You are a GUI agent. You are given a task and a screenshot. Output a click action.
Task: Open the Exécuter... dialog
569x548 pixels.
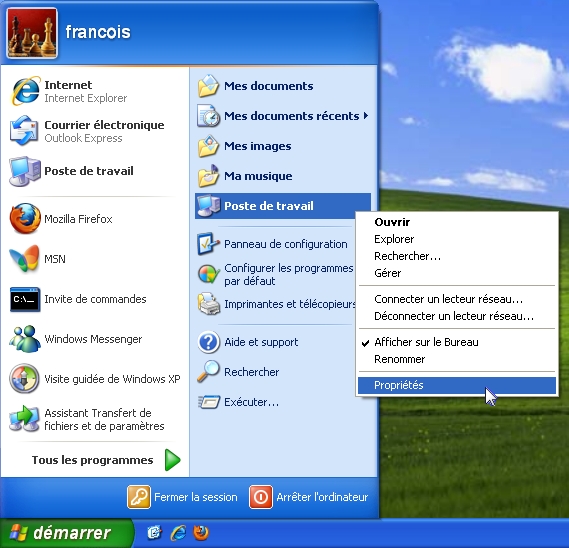(283, 402)
